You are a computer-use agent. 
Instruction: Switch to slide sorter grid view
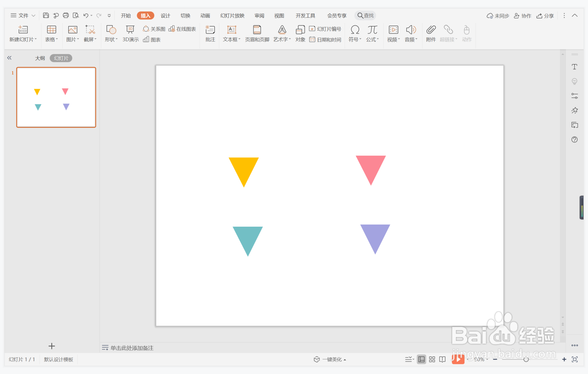point(432,359)
